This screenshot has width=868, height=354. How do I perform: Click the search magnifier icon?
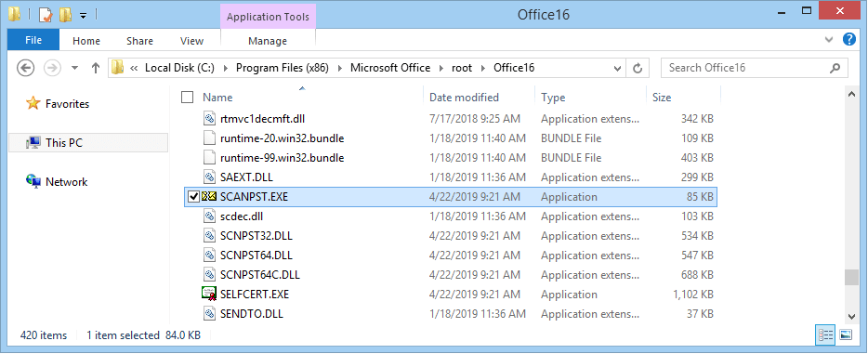click(x=835, y=68)
